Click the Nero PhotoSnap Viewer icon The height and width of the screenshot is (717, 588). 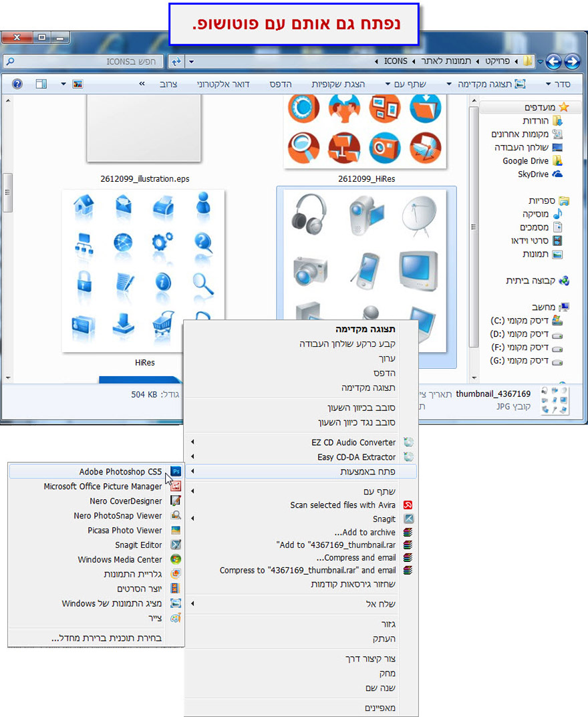(176, 515)
